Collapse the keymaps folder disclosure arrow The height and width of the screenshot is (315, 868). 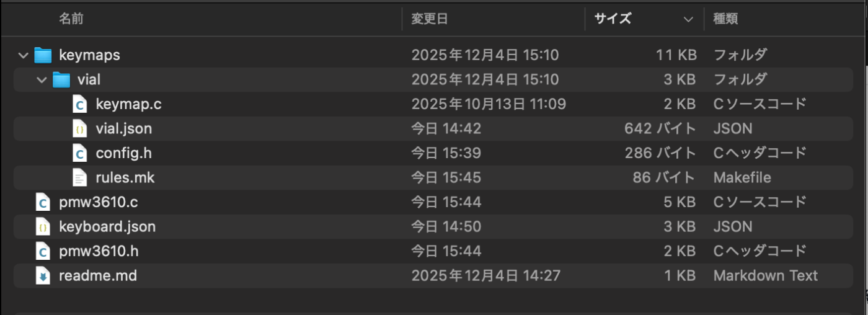(24, 55)
